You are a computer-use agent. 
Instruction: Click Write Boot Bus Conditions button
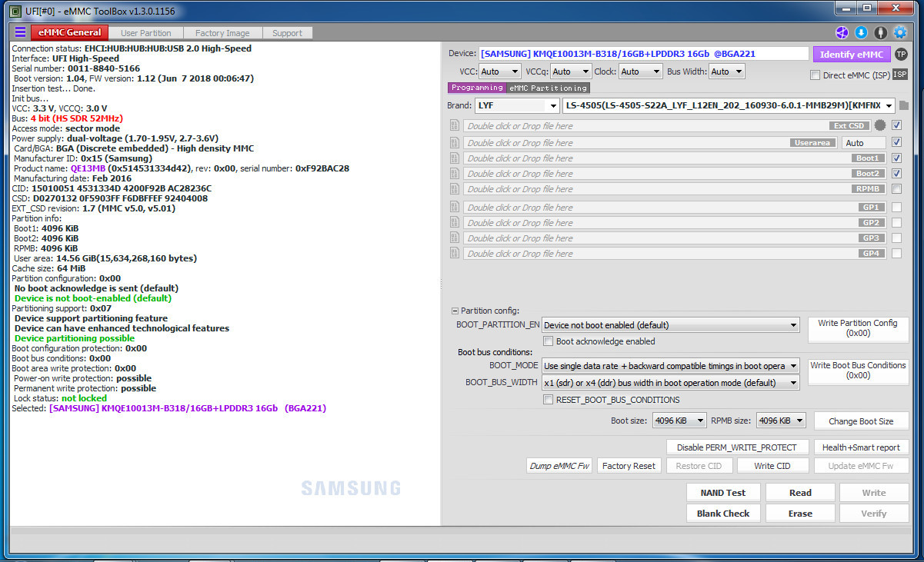[x=858, y=371]
